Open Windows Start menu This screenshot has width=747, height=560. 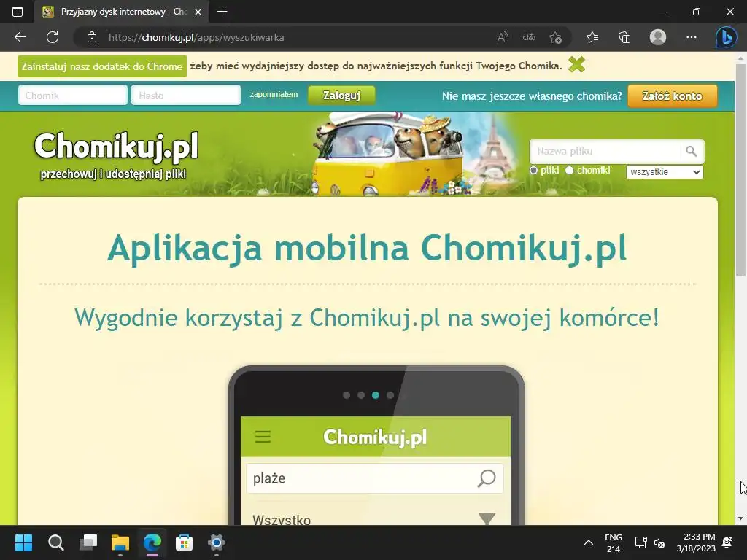pyautogui.click(x=23, y=542)
